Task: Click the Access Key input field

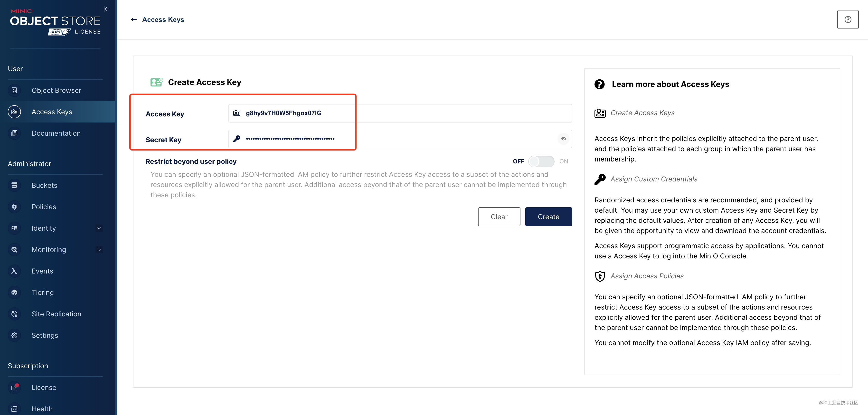Action: click(400, 113)
